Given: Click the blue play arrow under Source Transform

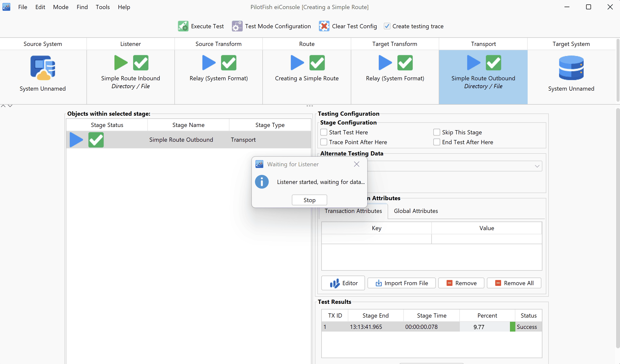Looking at the screenshot, I should 209,63.
